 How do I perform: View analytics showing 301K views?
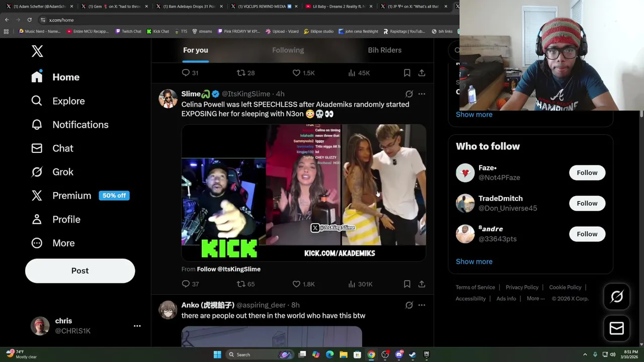[360, 284]
